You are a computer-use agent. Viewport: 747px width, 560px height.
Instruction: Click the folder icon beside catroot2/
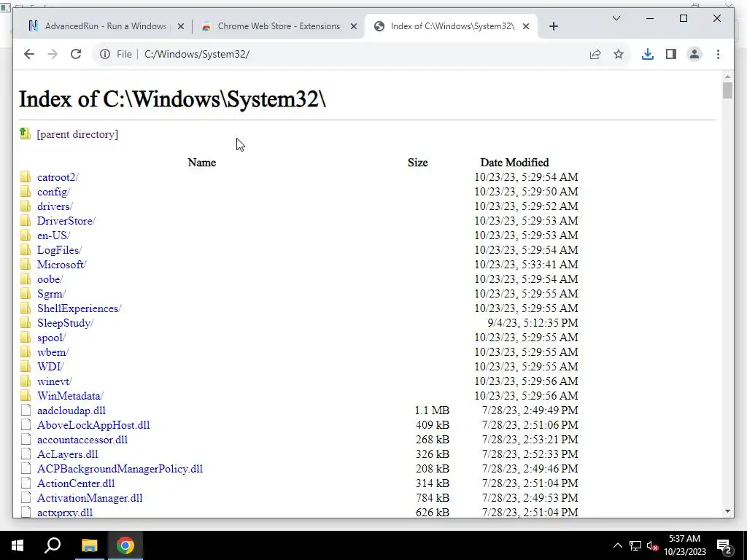point(26,177)
